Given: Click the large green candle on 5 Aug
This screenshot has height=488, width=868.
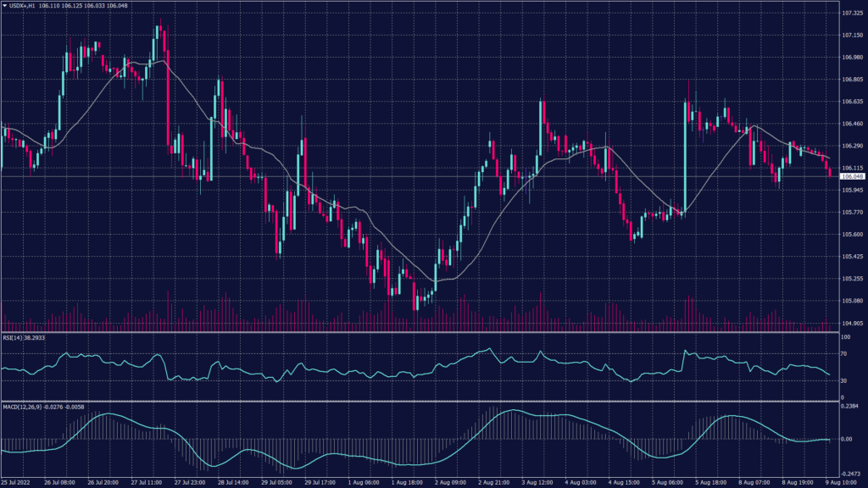Looking at the screenshot, I should tap(684, 157).
